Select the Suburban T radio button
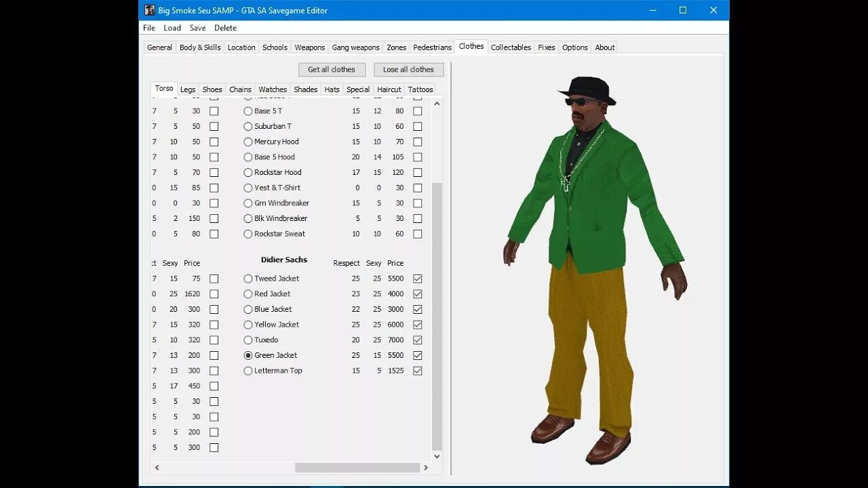Image resolution: width=868 pixels, height=488 pixels. [248, 126]
